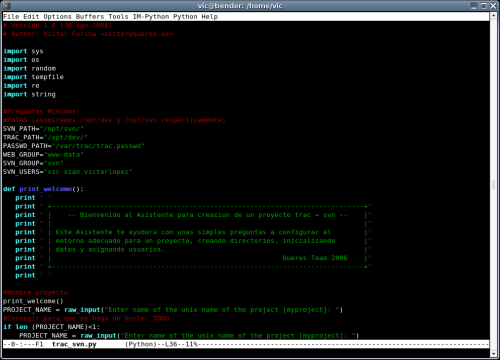Open the Buffers menu
Screen dimensions: 500x360
90,17
